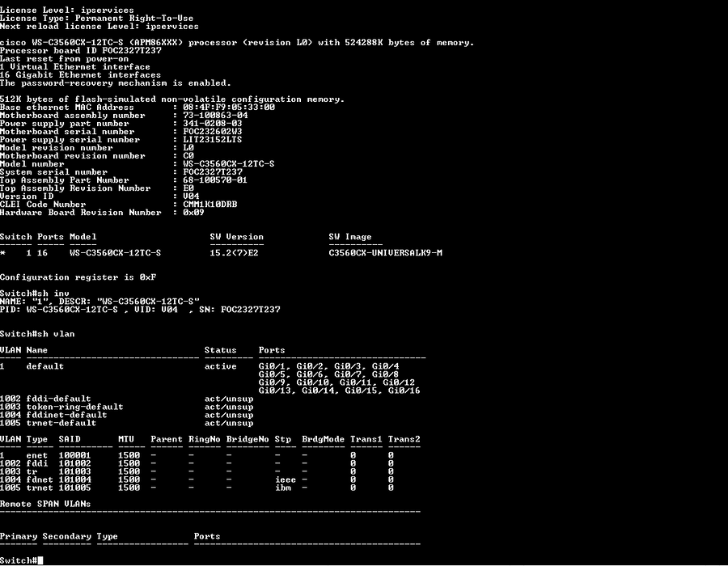Click port row "Gi0/1, Gi0/2, Gi0/3, Gi0/4"
Viewport: 728px width, 566px height.
point(328,366)
